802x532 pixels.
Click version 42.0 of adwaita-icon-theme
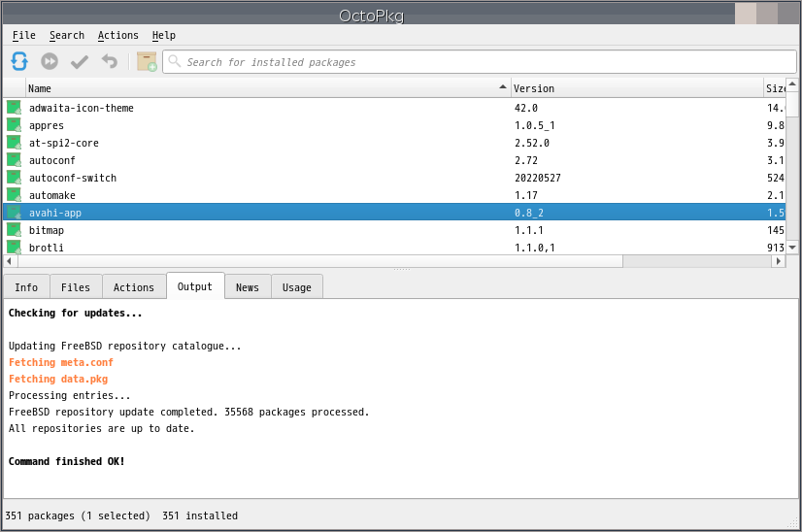pos(526,108)
